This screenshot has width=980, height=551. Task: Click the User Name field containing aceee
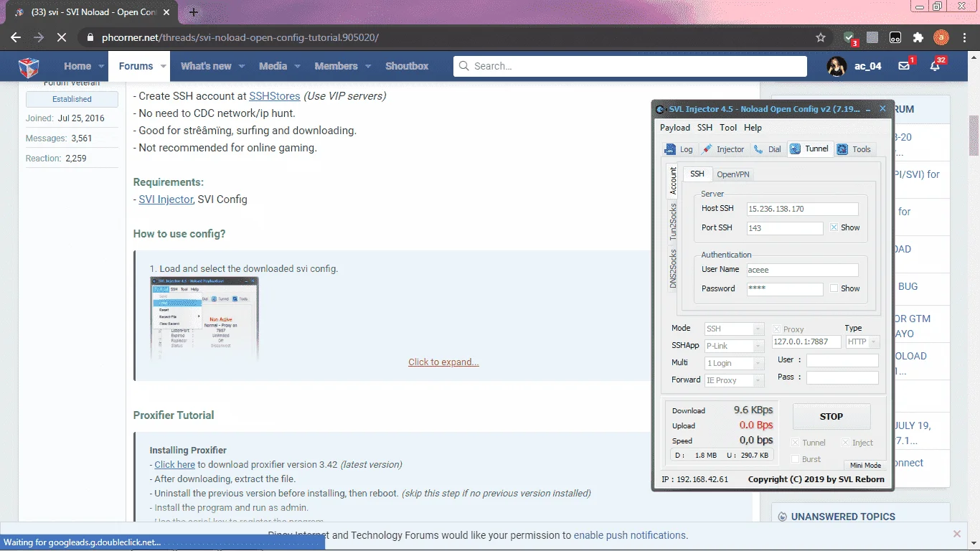802,270
